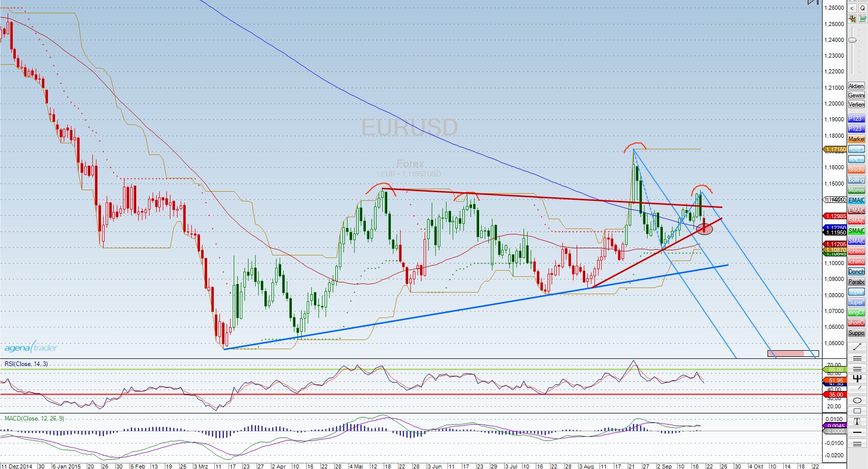This screenshot has height=469, width=868.
Task: Open the Gewinner list
Action: pyautogui.click(x=856, y=95)
